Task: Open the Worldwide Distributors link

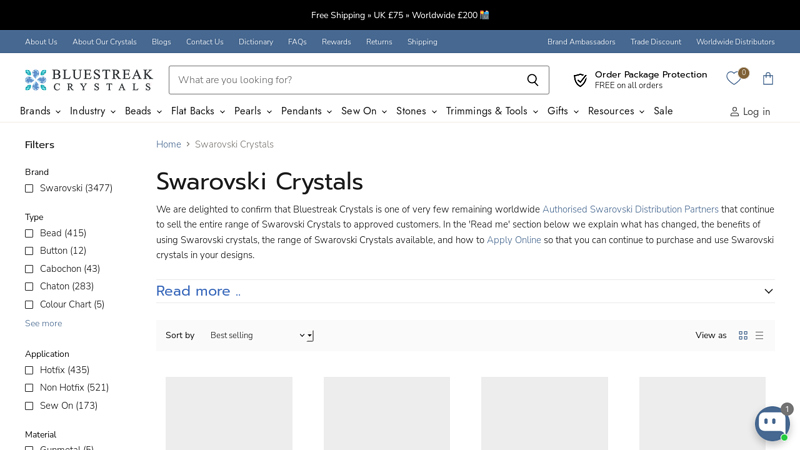Action: [x=735, y=42]
